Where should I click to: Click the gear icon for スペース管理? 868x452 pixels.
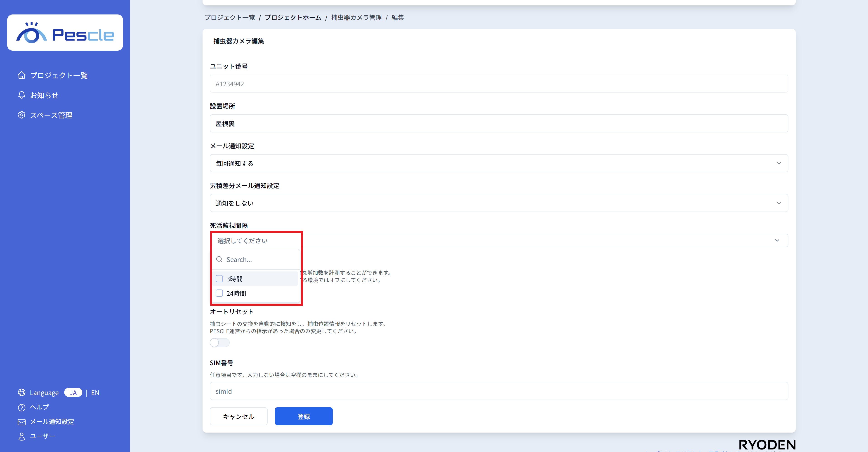pos(21,115)
